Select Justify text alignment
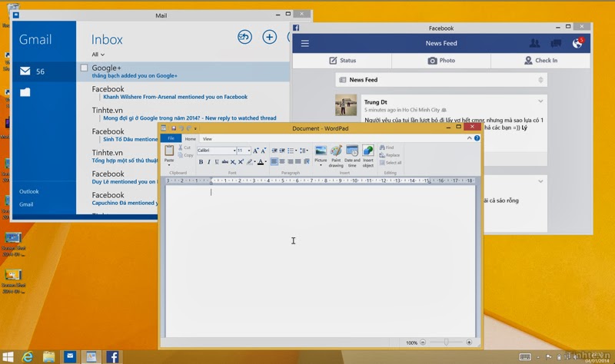Viewport: 615px width, 364px height. click(x=298, y=161)
